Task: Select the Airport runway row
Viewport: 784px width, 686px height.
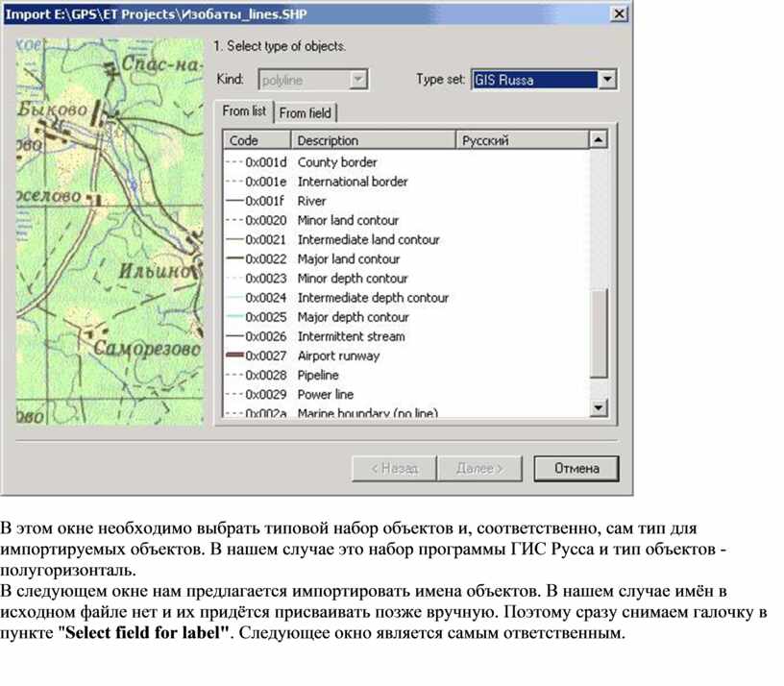Action: (x=406, y=355)
